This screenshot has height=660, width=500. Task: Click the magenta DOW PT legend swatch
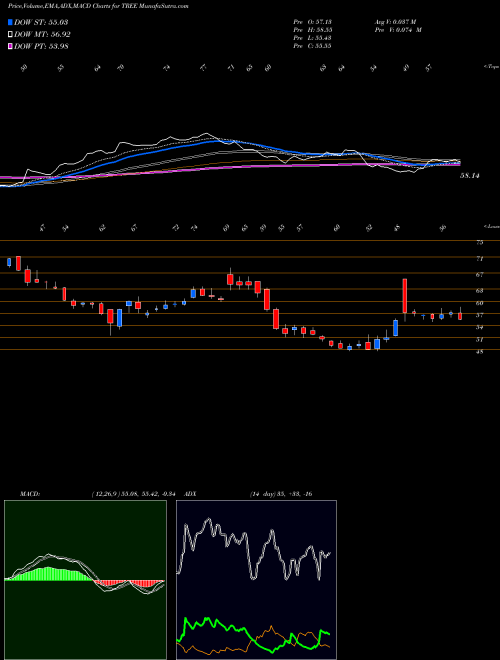11,46
